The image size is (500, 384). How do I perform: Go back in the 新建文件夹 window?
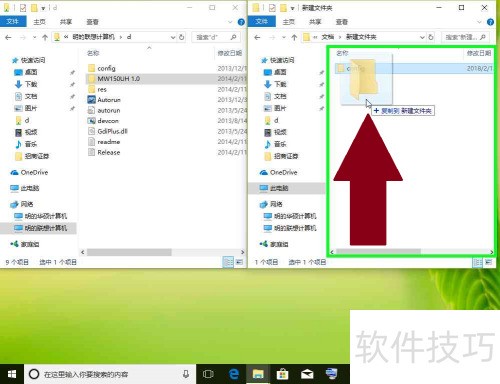257,37
